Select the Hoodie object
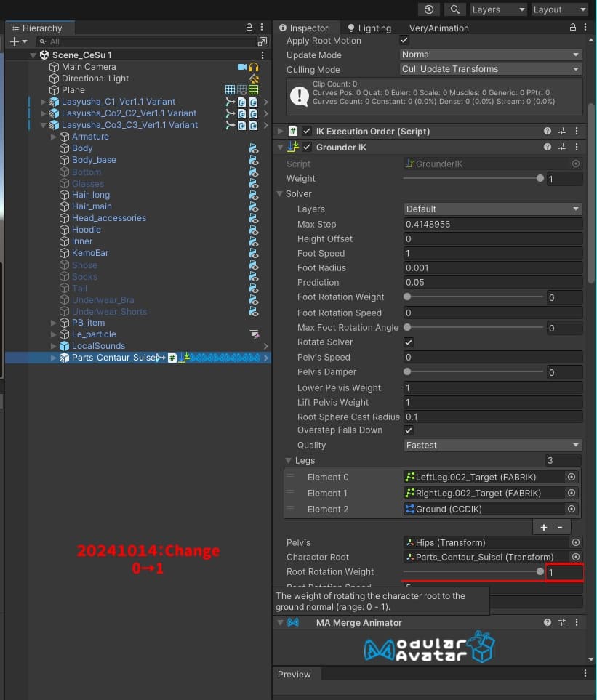The height and width of the screenshot is (700, 597). (87, 230)
